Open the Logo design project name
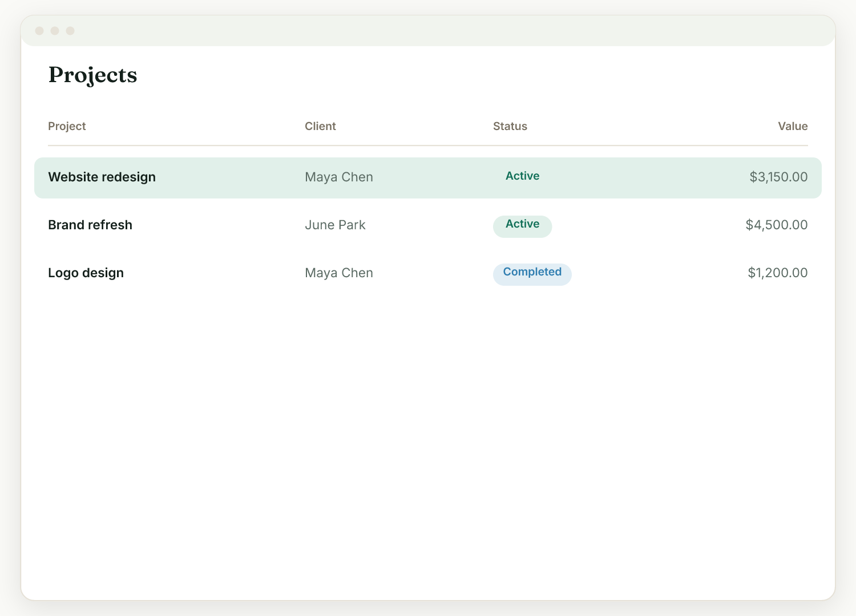The width and height of the screenshot is (856, 616). (x=86, y=273)
